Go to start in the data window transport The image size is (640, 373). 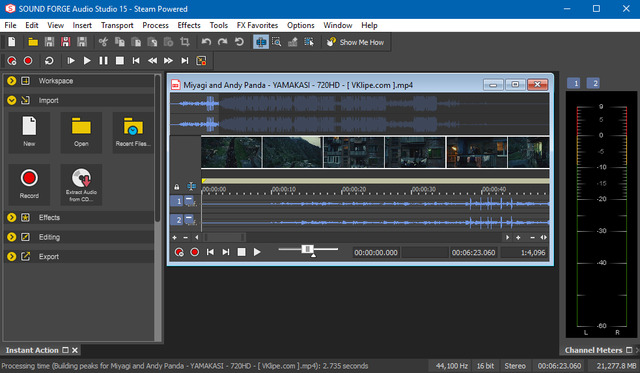210,252
